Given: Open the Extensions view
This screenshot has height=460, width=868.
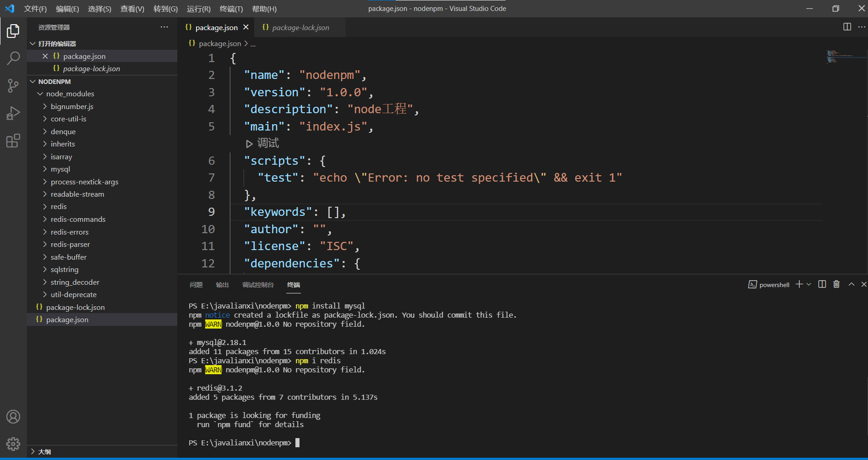Looking at the screenshot, I should 13,140.
